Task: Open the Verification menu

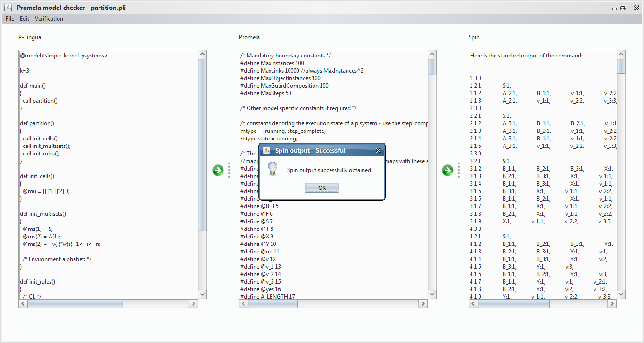Action: [x=49, y=19]
